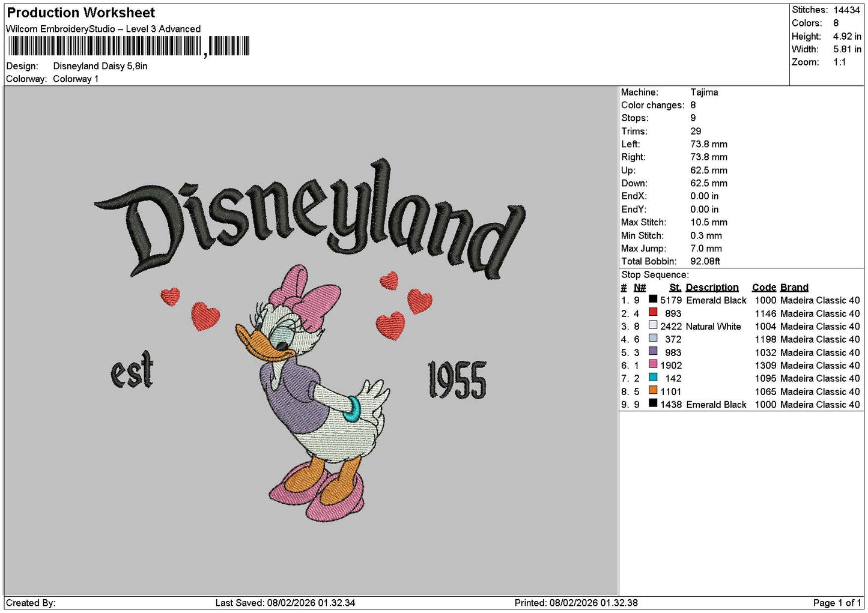Click the teal swatch for code 1095
868x613 pixels.
[653, 378]
